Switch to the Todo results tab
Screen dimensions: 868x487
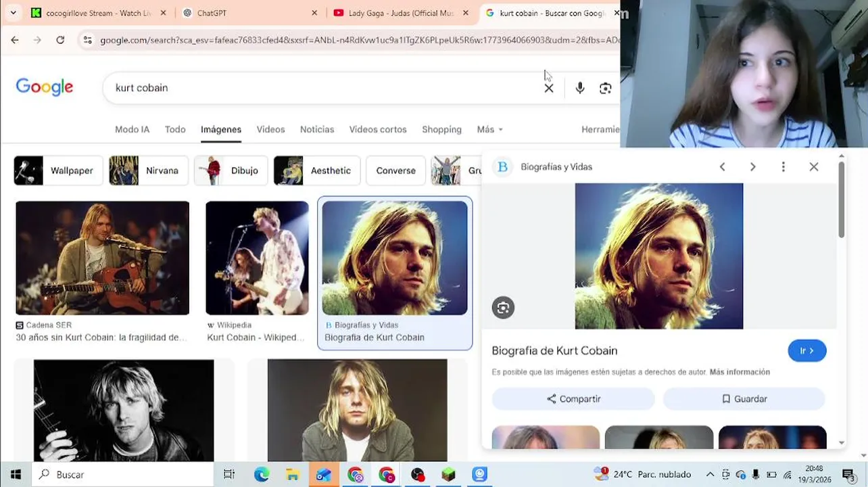[175, 129]
